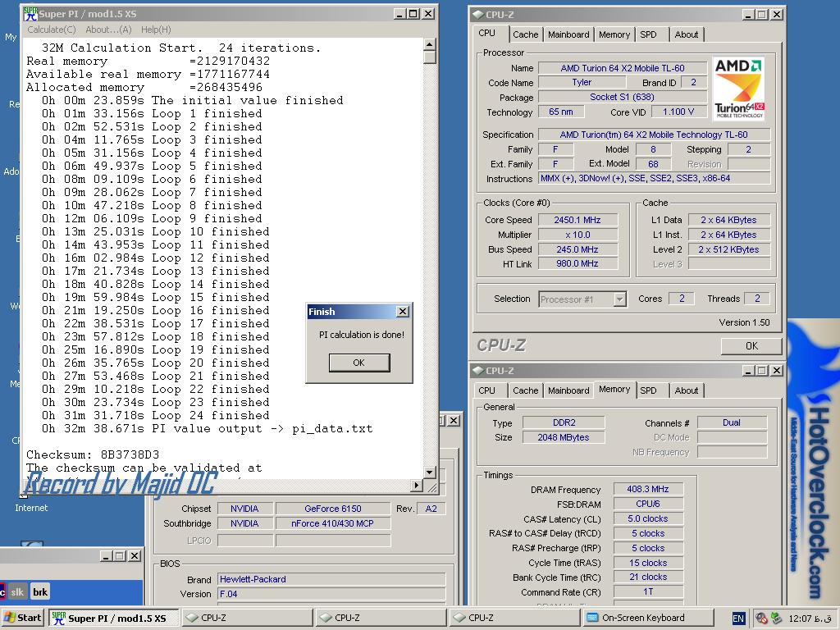Open the About...(A) menu in Super PI
This screenshot has height=630, width=840.
pyautogui.click(x=108, y=30)
